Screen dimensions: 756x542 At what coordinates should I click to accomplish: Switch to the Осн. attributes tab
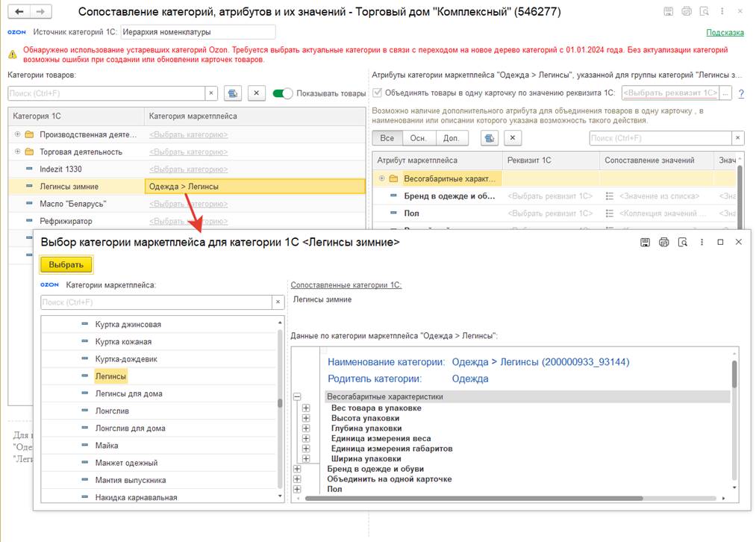coord(419,138)
